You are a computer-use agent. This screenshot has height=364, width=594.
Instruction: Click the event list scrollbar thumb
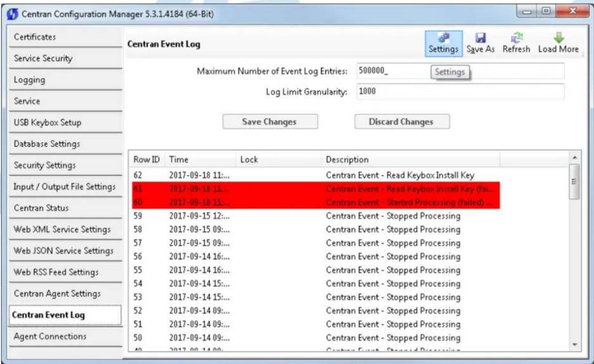(575, 182)
